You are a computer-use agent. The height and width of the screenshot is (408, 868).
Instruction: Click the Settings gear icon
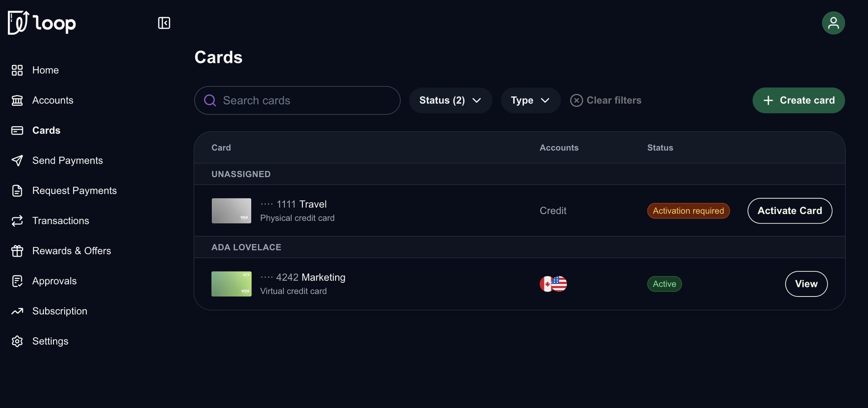pos(17,341)
